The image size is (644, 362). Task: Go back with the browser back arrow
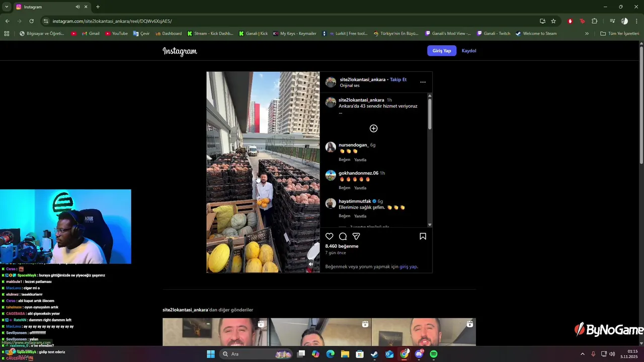click(x=7, y=21)
